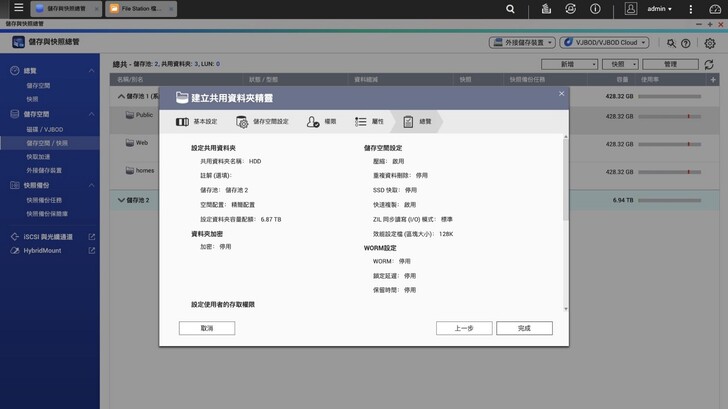
Task: Collapse the 快照備份 sidebar section
Action: (91, 185)
